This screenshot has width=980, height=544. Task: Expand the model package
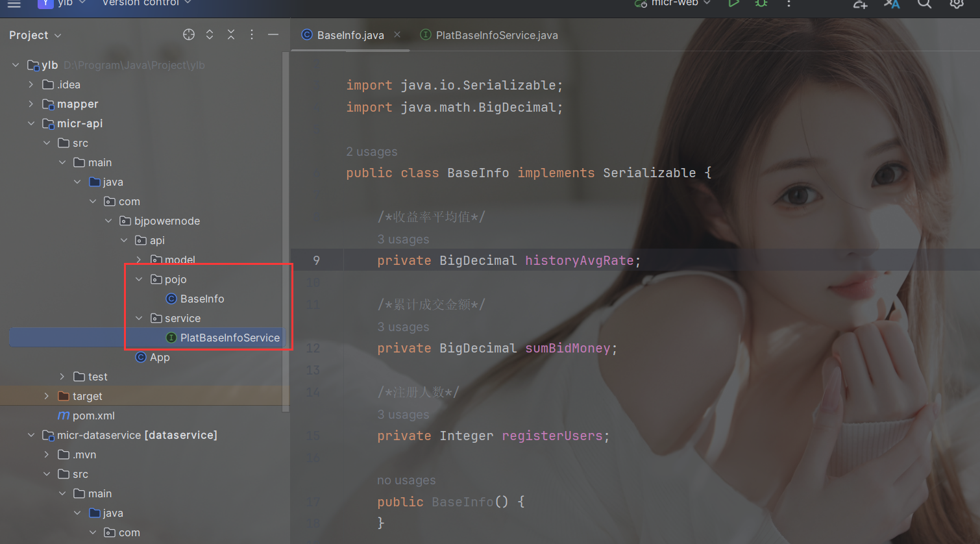click(x=139, y=260)
